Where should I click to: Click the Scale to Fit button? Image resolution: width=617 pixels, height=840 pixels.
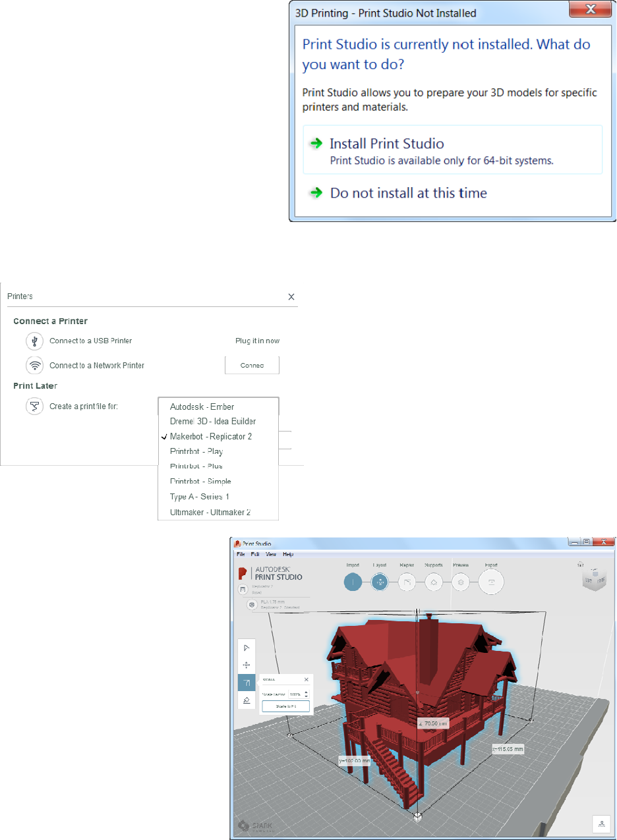(285, 706)
